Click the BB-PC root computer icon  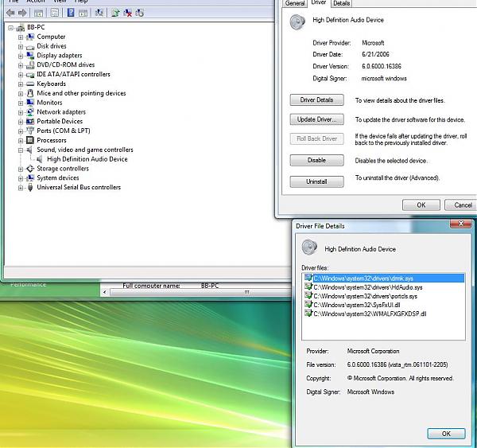coord(21,28)
